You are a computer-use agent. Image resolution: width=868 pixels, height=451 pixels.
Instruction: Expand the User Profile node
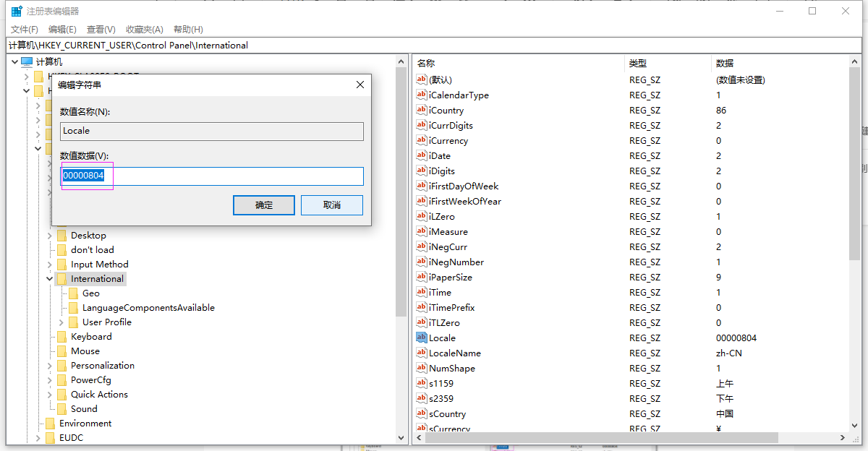(x=61, y=322)
